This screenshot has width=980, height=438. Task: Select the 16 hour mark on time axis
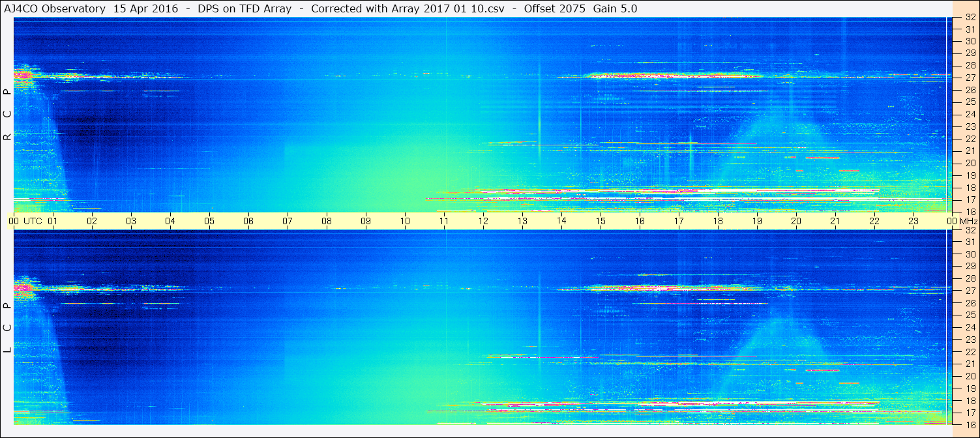640,221
